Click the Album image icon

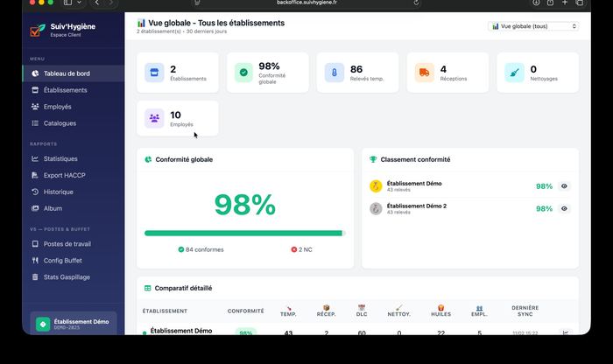coord(35,208)
